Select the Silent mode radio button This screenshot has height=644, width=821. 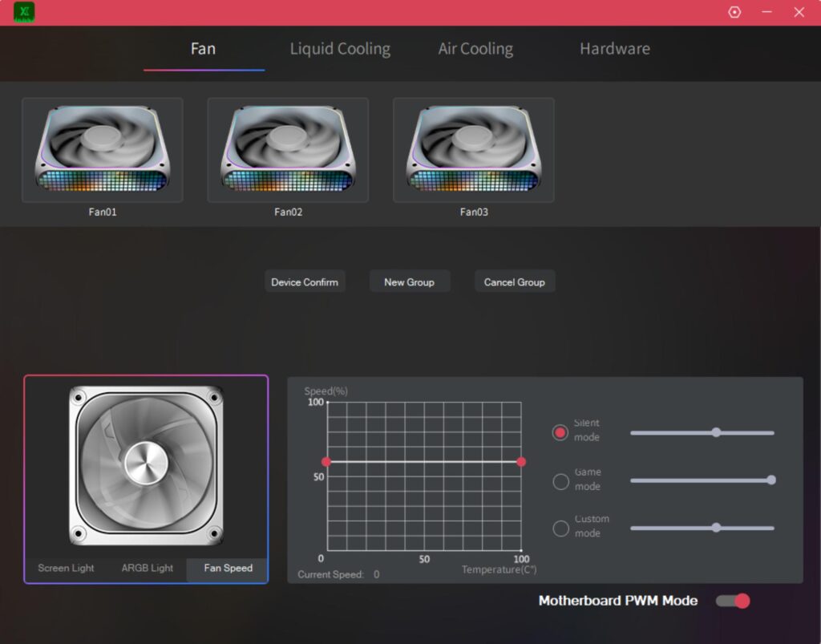[x=560, y=432]
